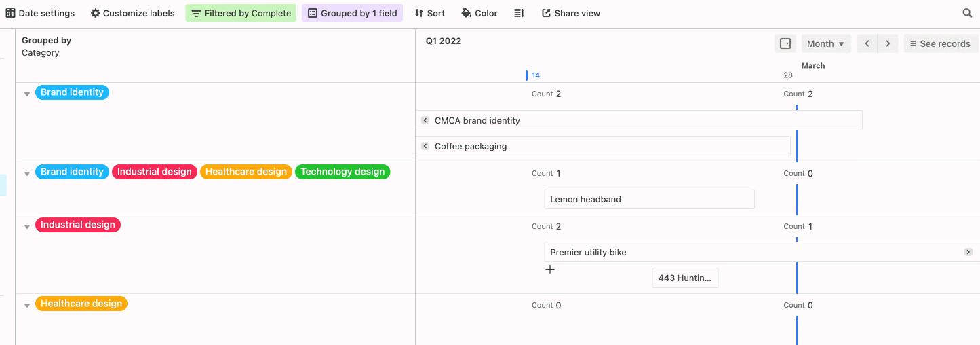Click the Share view button

point(571,13)
